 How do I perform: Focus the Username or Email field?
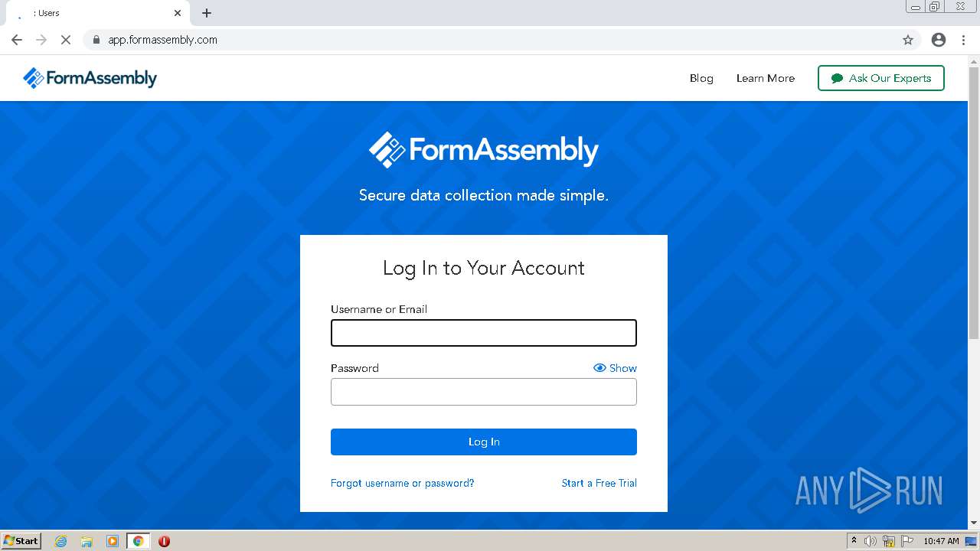[x=484, y=333]
